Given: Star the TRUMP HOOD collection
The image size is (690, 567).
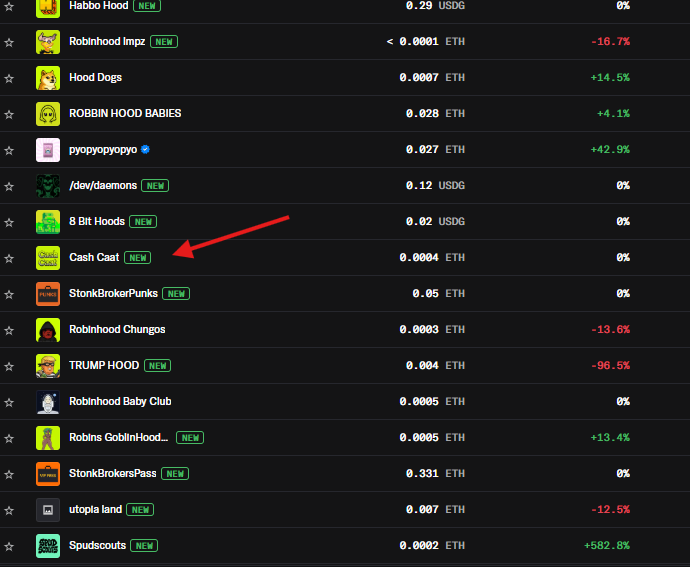Looking at the screenshot, I should point(9,366).
